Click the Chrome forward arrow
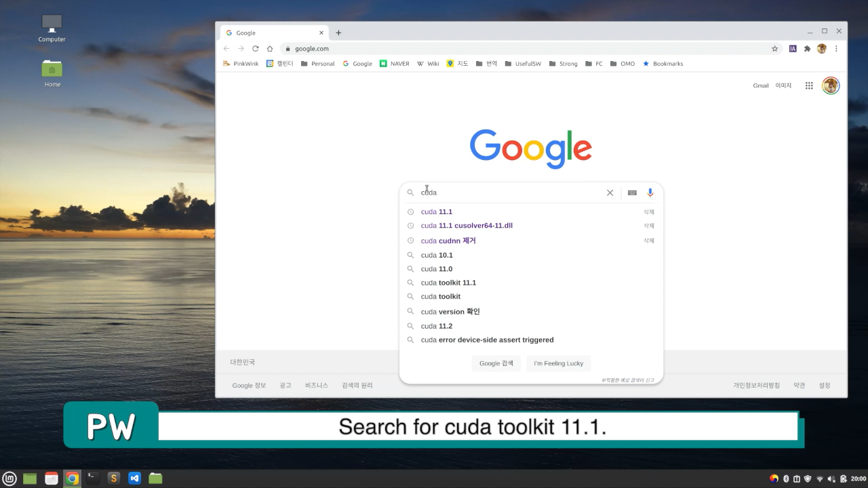The height and width of the screenshot is (488, 868). (241, 49)
